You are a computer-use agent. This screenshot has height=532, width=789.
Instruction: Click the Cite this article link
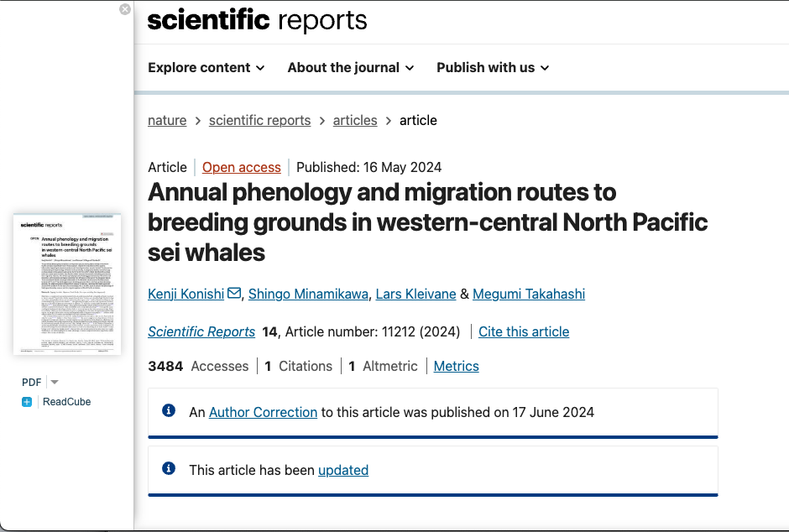click(524, 331)
